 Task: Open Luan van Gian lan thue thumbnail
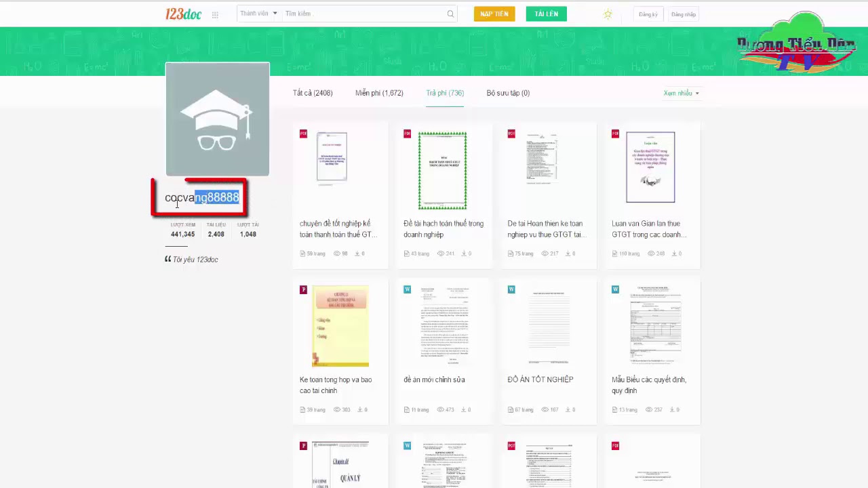[x=650, y=167]
